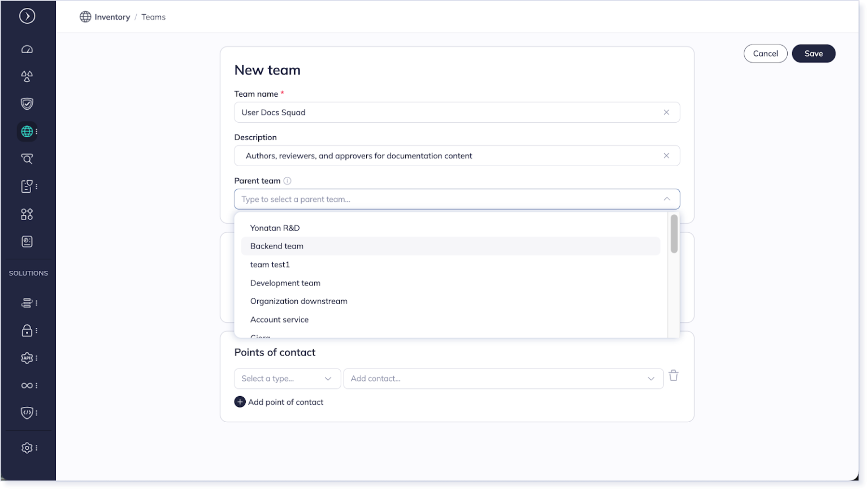
Task: Collapse the Parent team dropdown chevron
Action: point(667,199)
